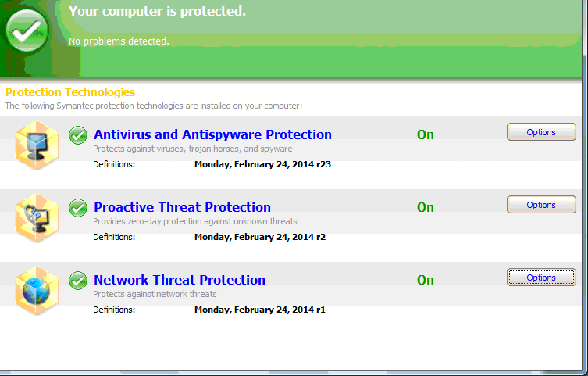
Task: Click the green checkmark beside Network Threat Protection
Action: pos(78,280)
